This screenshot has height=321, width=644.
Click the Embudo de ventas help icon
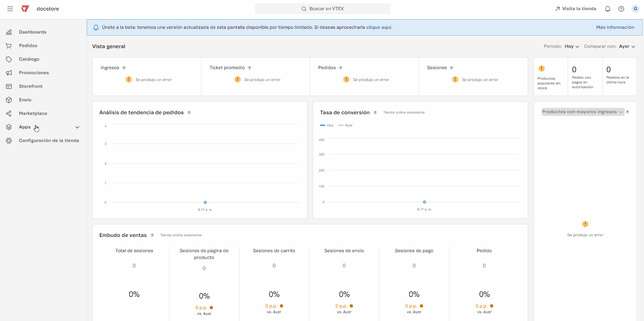(x=152, y=235)
